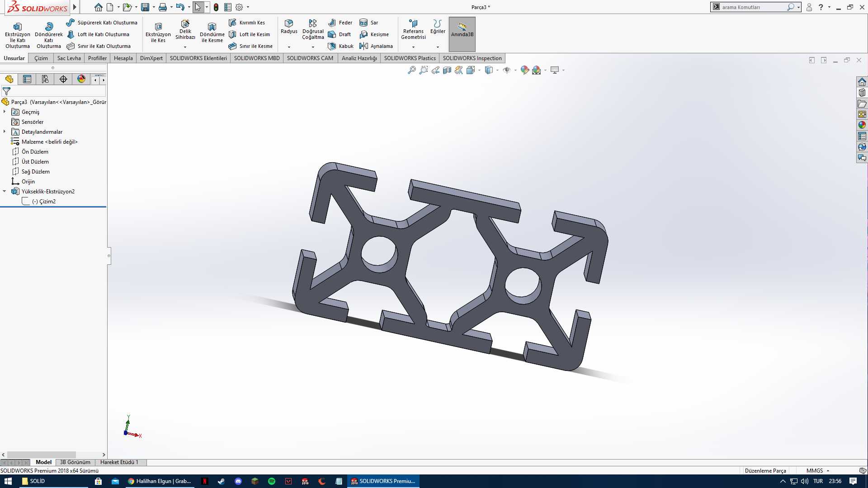Open the DisplayManager appearance tab
868x488 pixels.
pos(81,80)
